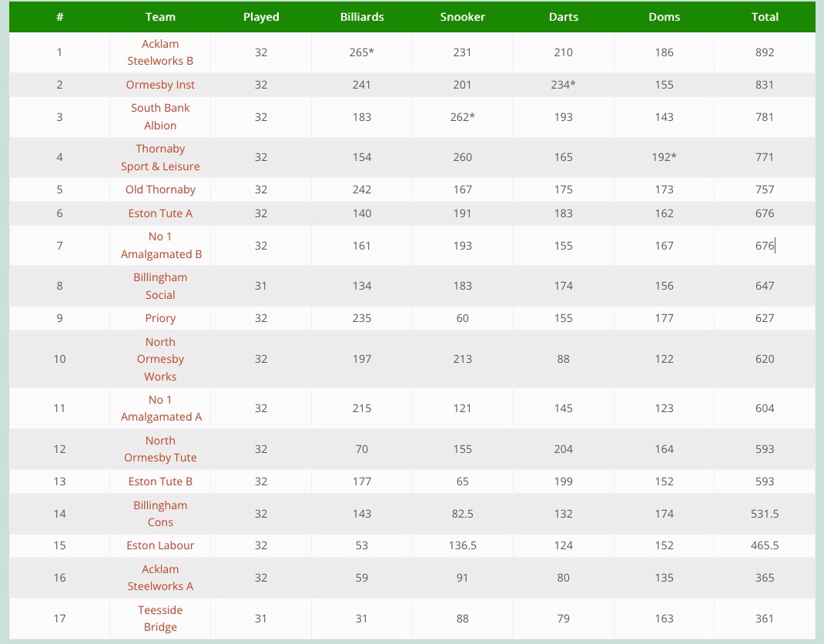This screenshot has width=824, height=644.
Task: Click the Ormesby Inst team link
Action: [x=160, y=85]
